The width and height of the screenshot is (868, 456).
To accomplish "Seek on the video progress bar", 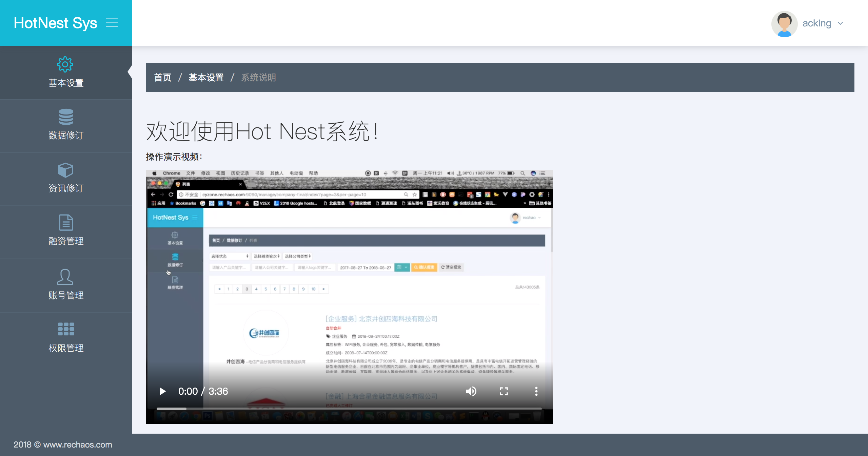I will click(x=349, y=409).
